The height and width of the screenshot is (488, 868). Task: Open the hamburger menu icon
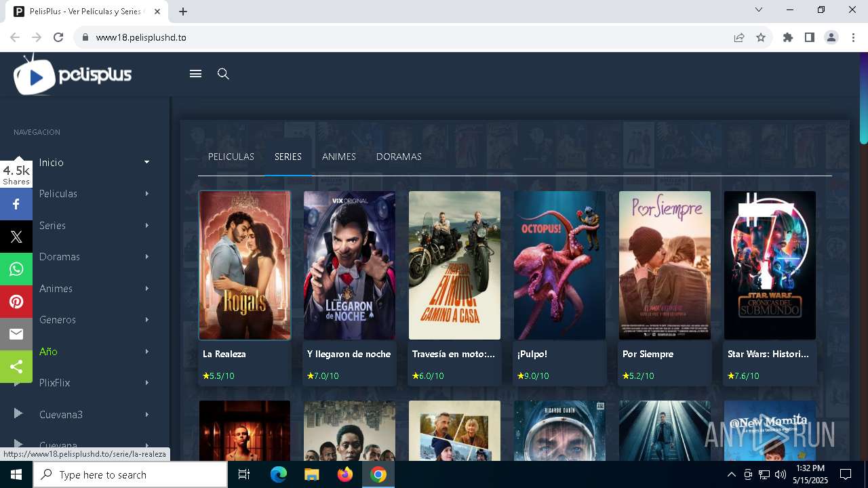pyautogui.click(x=196, y=74)
